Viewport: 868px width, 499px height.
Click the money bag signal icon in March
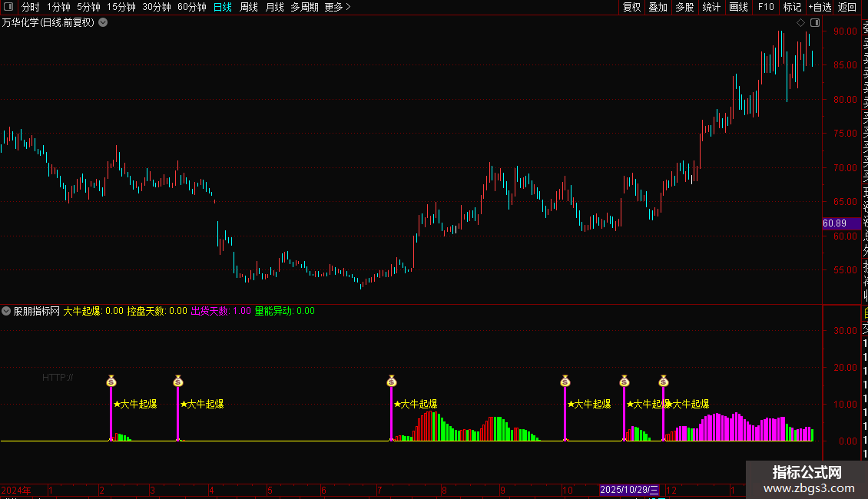pos(177,381)
